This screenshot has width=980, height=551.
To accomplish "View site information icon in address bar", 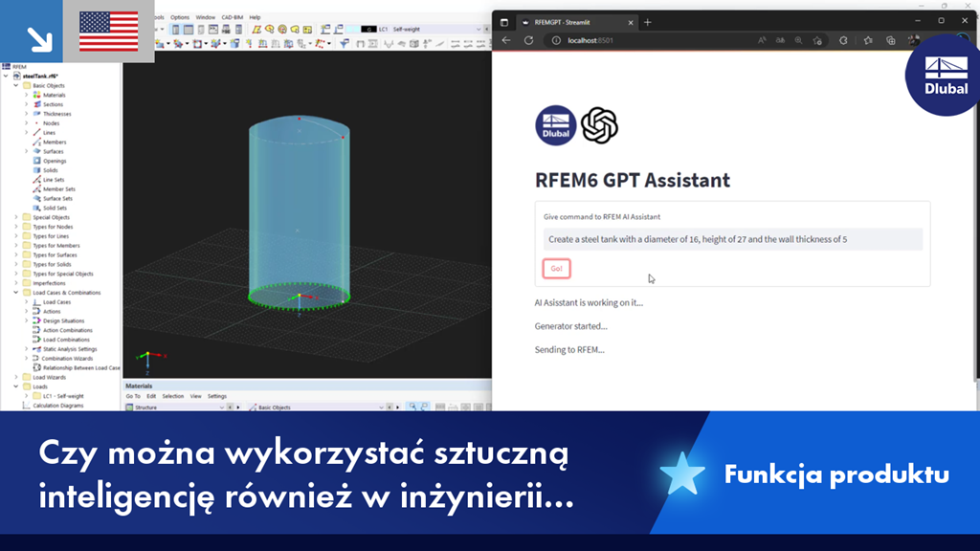I will point(556,40).
